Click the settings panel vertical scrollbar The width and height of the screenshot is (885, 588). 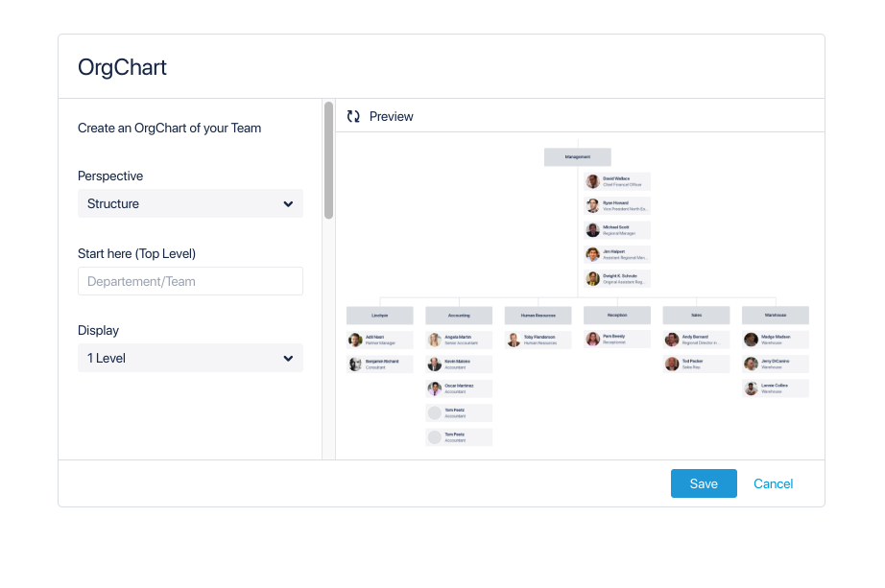click(328, 160)
